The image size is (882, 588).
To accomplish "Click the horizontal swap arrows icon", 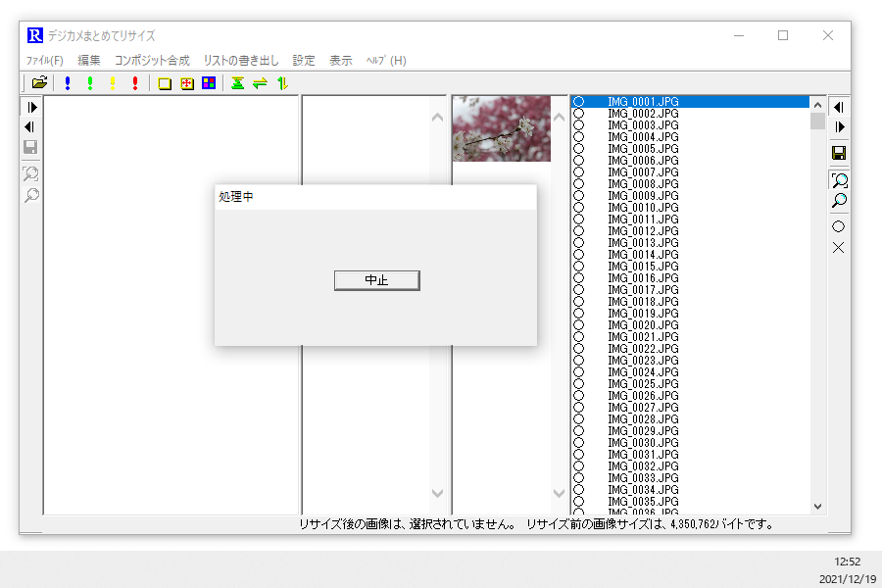I will coord(260,84).
